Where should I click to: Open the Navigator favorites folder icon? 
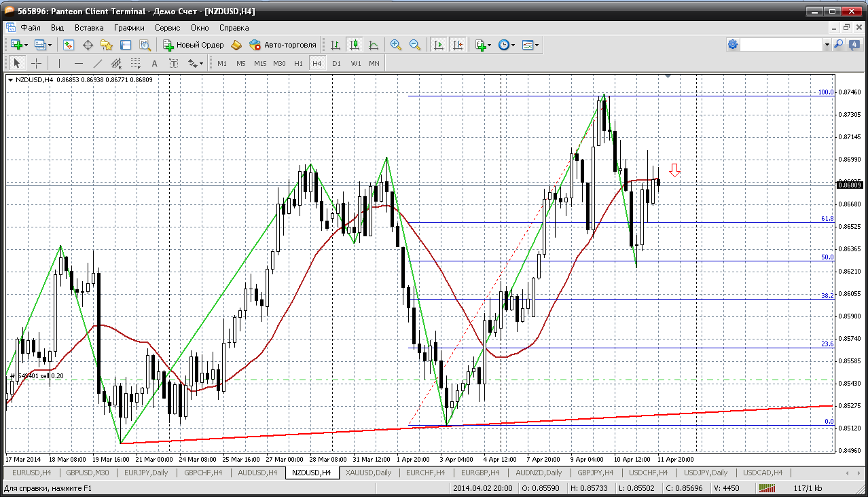point(107,45)
